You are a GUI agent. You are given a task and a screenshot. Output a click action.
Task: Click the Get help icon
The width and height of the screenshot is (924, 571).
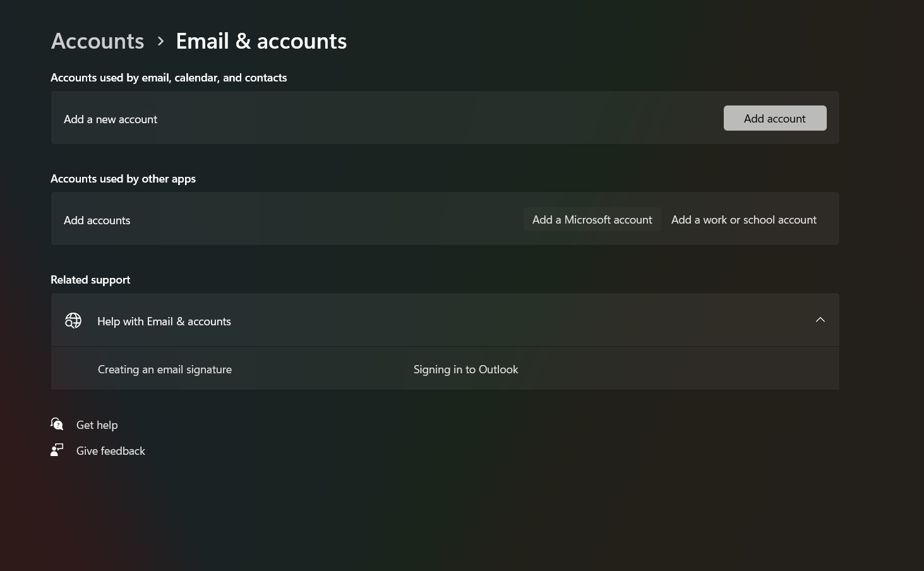click(57, 424)
